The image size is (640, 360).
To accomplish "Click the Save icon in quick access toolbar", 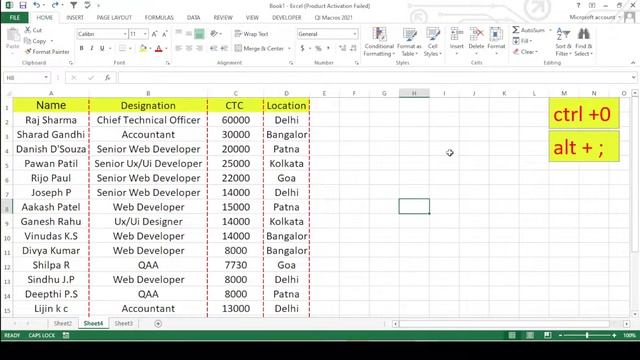I will [23, 5].
